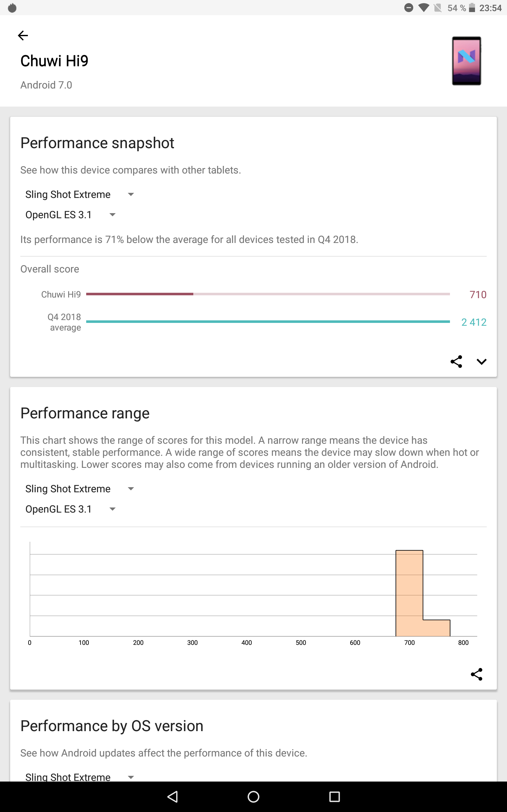Open Sling Shot Extreme dropdown under OS version
507x812 pixels.
tap(80, 776)
